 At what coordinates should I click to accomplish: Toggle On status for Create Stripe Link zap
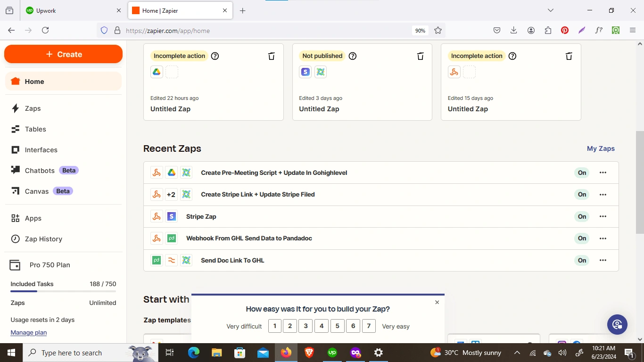tap(582, 194)
